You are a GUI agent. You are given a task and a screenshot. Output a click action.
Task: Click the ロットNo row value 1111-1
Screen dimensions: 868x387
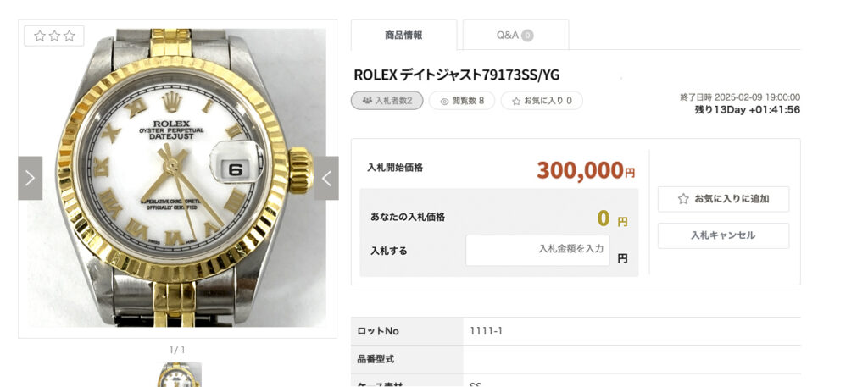(x=486, y=331)
